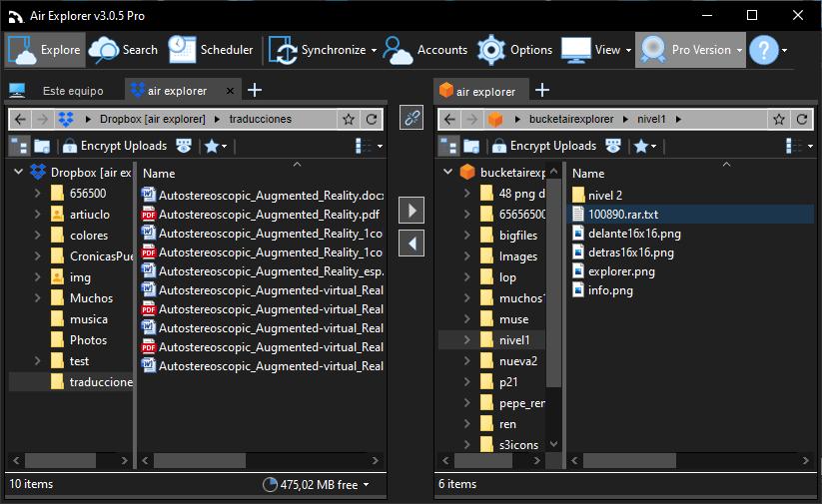822x504 pixels.
Task: Open the Explore toolbar button
Action: coord(45,50)
